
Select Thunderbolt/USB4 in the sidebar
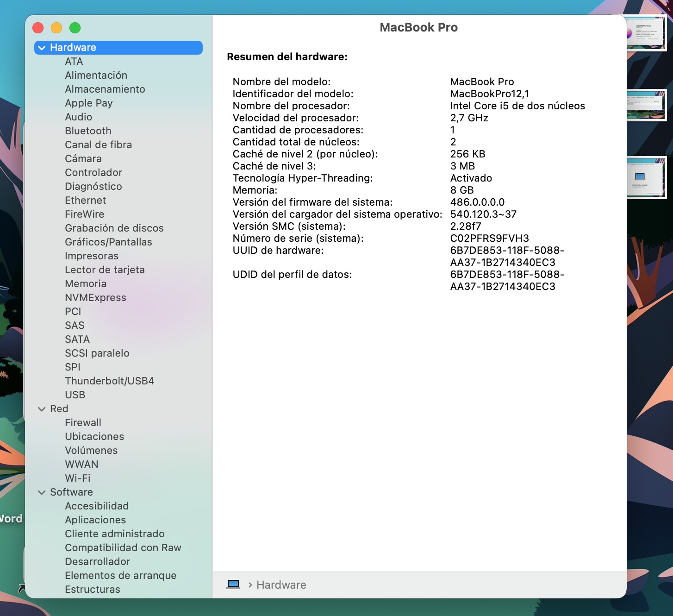[x=110, y=381]
